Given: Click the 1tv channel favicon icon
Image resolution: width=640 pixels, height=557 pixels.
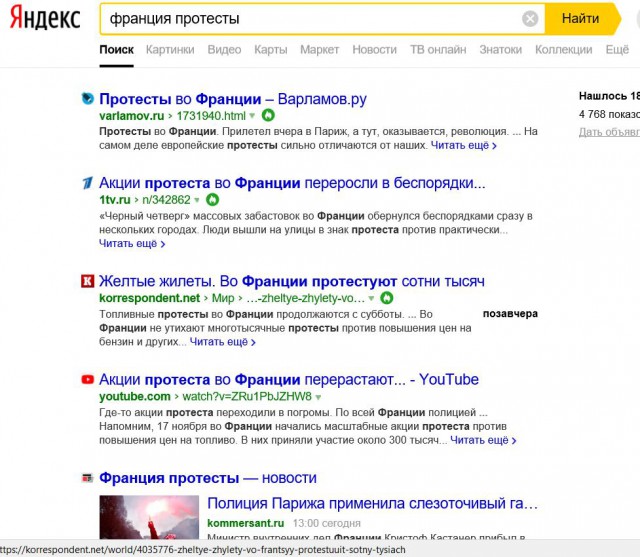Looking at the screenshot, I should coord(87,183).
